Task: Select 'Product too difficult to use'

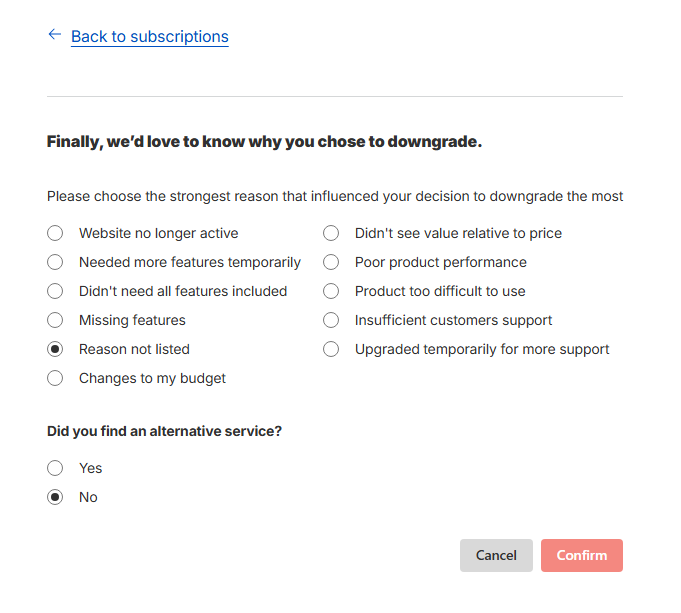Action: [x=331, y=291]
